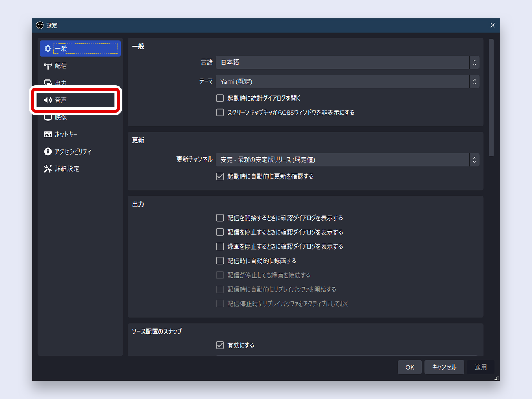
Task: Click the resize grip at the dialog corner
Action: (x=497, y=378)
